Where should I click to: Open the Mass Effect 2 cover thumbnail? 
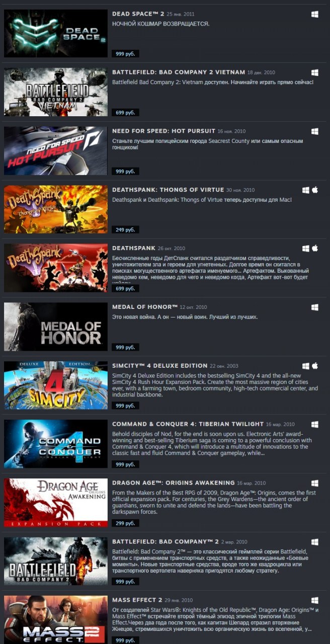(x=56, y=619)
